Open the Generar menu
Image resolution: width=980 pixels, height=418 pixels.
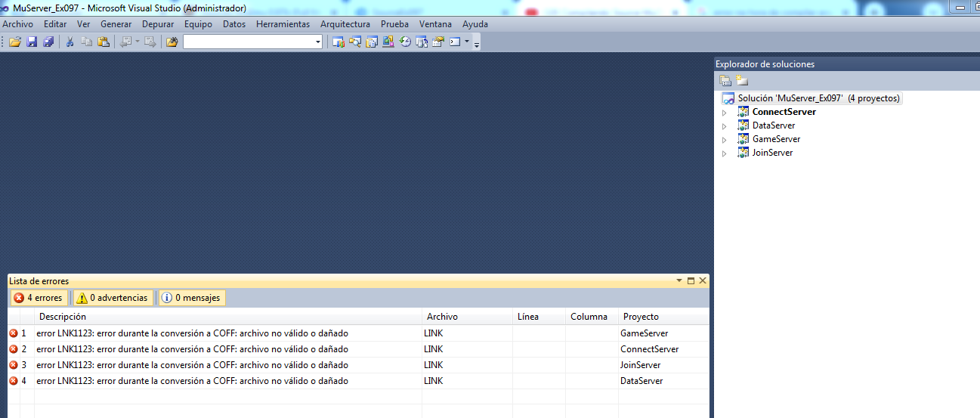click(x=116, y=24)
